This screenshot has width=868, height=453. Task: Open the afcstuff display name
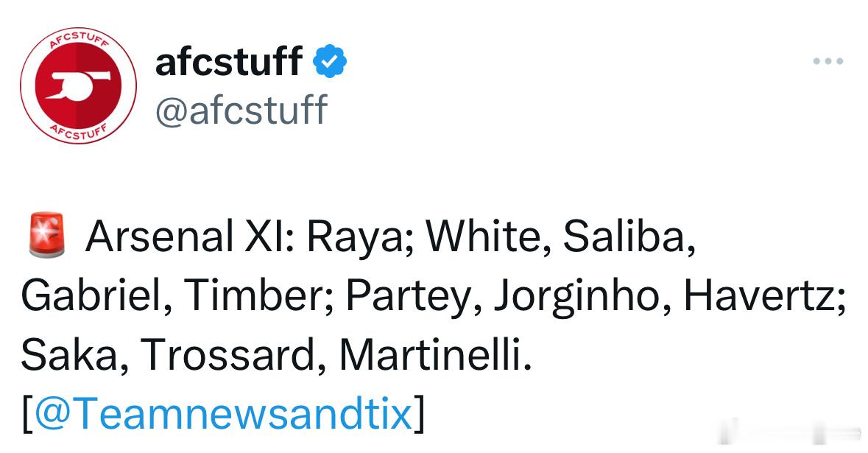coord(229,61)
